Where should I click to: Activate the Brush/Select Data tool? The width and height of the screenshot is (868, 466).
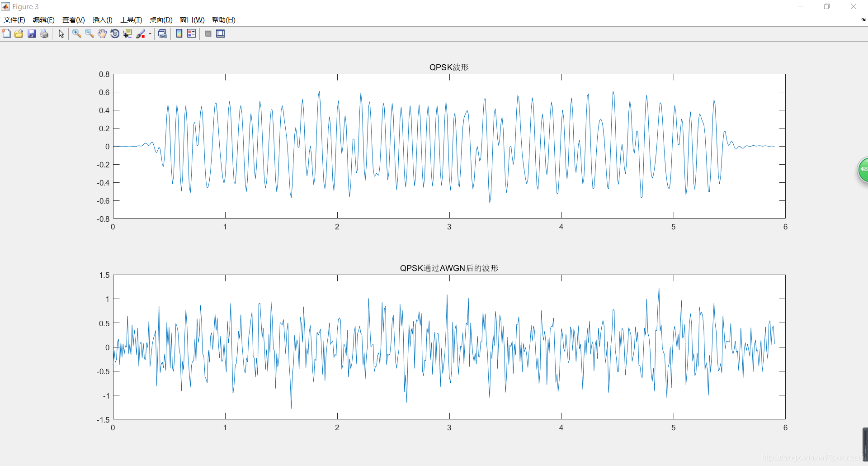[x=141, y=34]
